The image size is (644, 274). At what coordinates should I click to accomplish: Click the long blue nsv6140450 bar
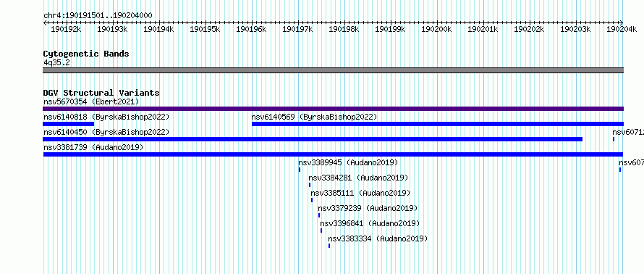point(313,139)
